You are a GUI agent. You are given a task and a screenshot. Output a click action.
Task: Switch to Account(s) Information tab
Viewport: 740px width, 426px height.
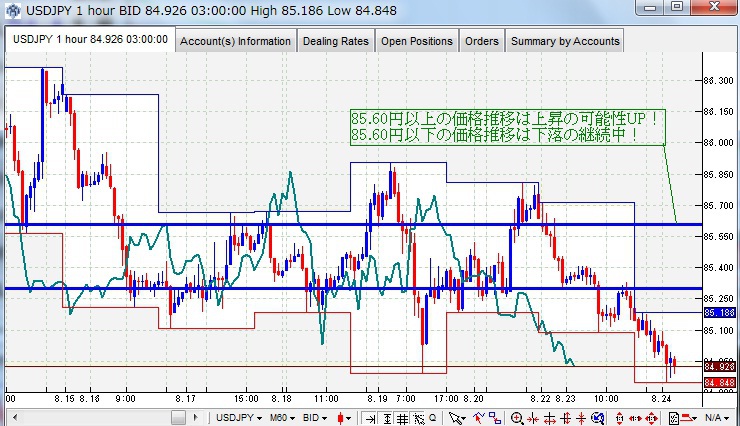point(236,41)
